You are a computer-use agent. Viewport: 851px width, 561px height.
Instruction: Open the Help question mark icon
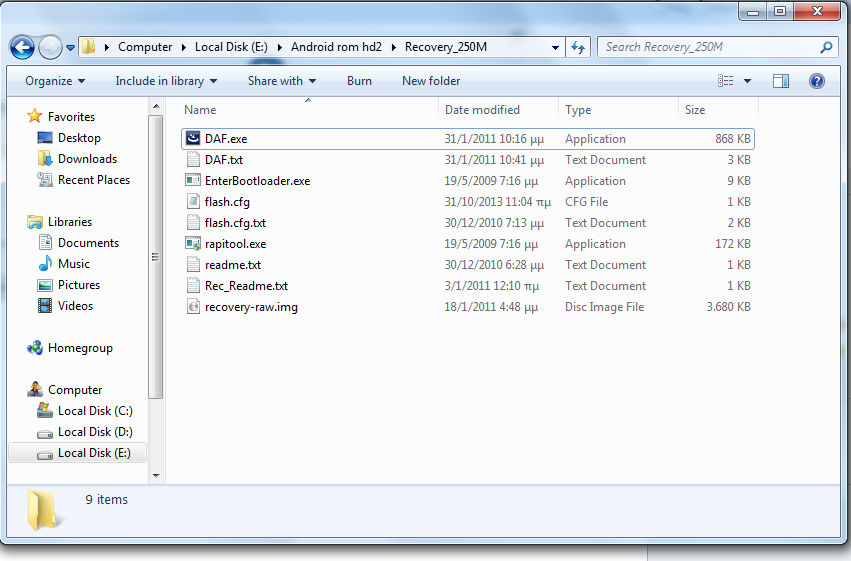pos(816,81)
